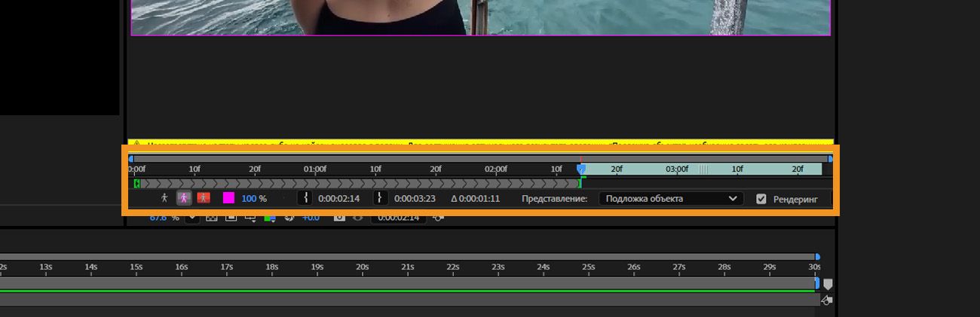
Task: Take snapshot with the camera icon
Action: 340,218
